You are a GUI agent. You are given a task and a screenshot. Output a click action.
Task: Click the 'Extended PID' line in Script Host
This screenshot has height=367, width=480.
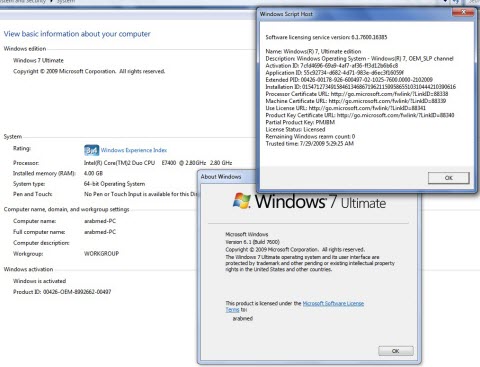pos(349,80)
